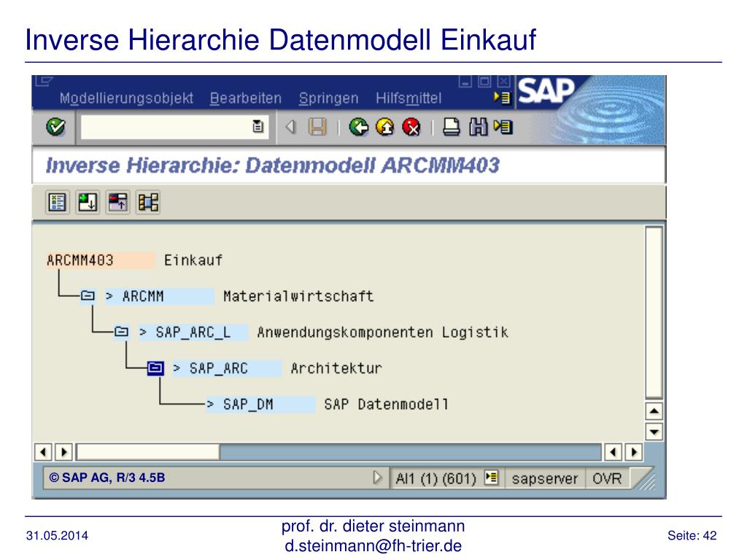Image resolution: width=747 pixels, height=560 pixels.
Task: Select the SAP_ARC tree entry
Action: coord(228,368)
